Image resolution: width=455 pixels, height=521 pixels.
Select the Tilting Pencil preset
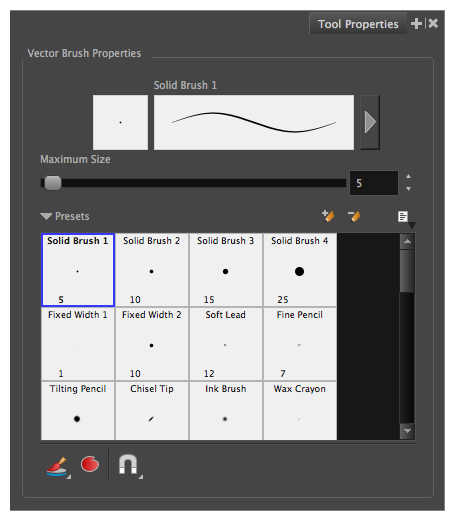[78, 411]
